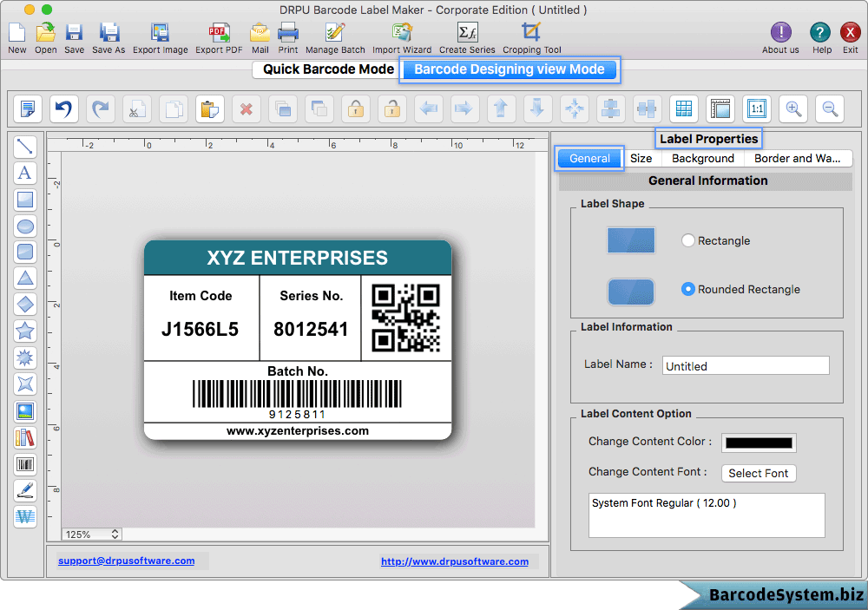Image resolution: width=868 pixels, height=610 pixels.
Task: Click the Select Font button
Action: pyautogui.click(x=759, y=473)
